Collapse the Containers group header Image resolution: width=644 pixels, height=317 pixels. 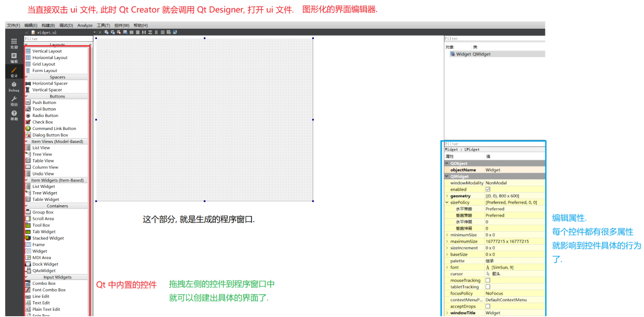[26, 206]
